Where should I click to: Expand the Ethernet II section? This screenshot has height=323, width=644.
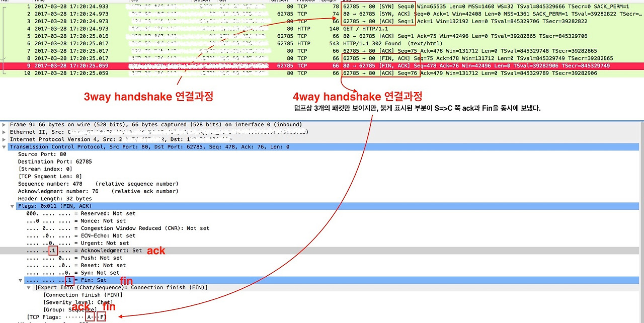(5, 132)
